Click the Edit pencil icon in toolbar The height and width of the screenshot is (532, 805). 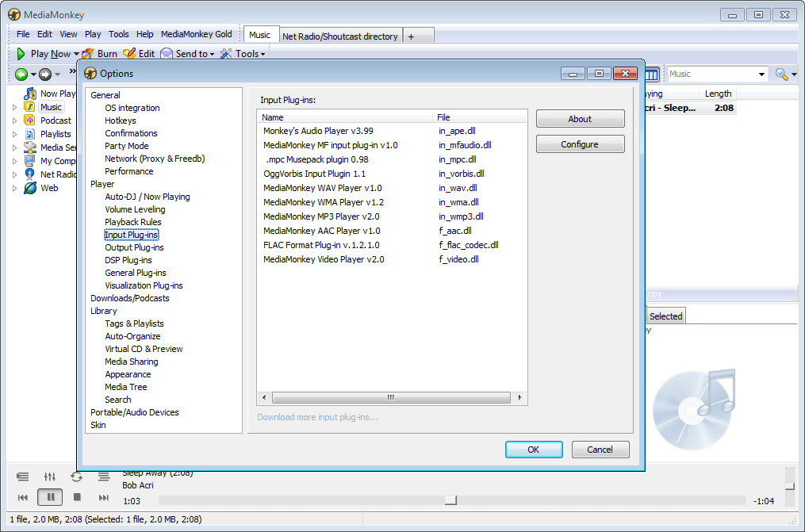point(129,54)
